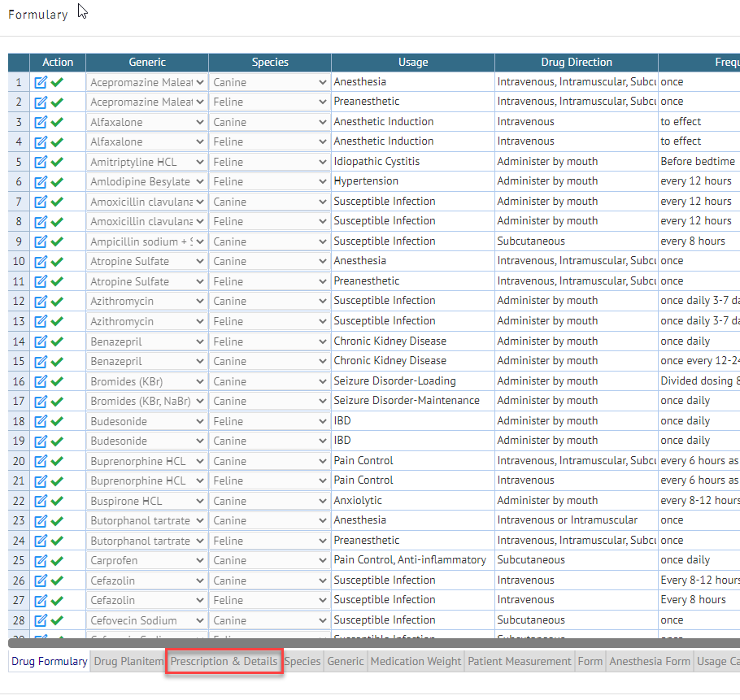Click the Seizure Disorder-Loading usage cell
740x700 pixels.
pos(413,381)
